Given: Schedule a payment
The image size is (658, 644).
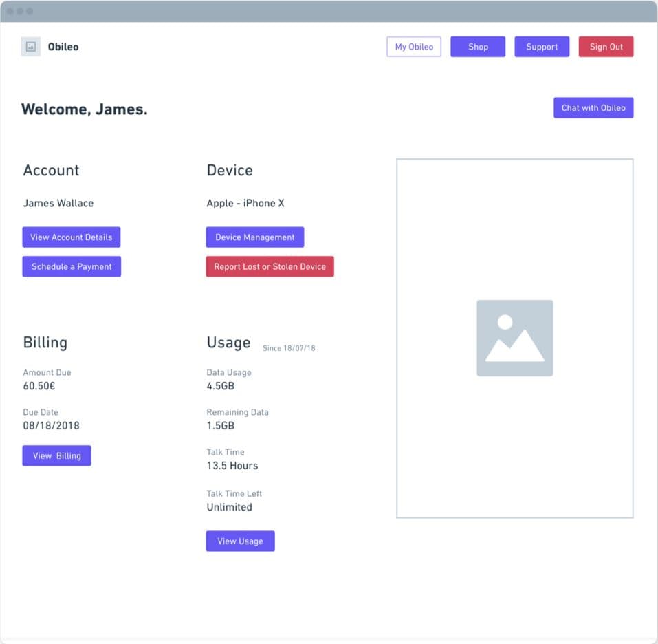Looking at the screenshot, I should pyautogui.click(x=72, y=266).
